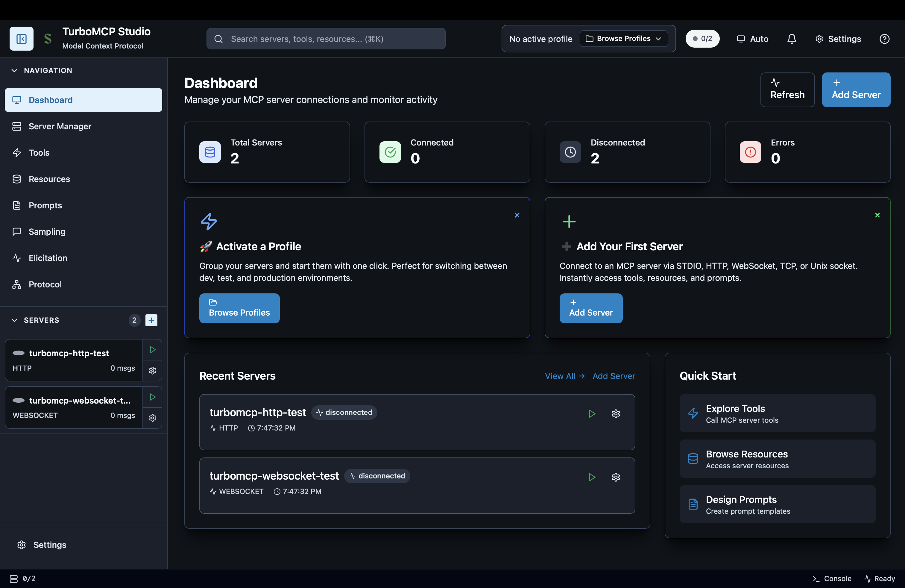
Task: Open the Sampling panel
Action: tap(47, 232)
